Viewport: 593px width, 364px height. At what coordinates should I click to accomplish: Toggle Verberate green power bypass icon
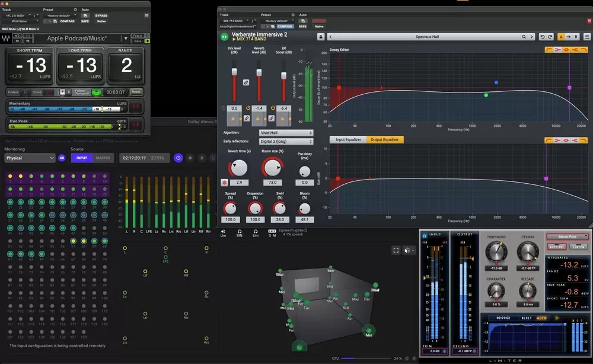[224, 37]
